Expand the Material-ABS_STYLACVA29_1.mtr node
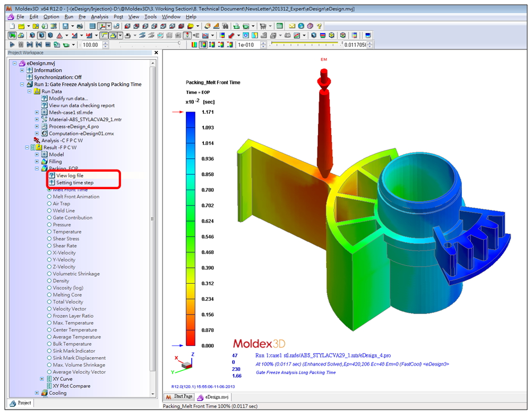Viewport: 532px width, 415px height. [37, 120]
